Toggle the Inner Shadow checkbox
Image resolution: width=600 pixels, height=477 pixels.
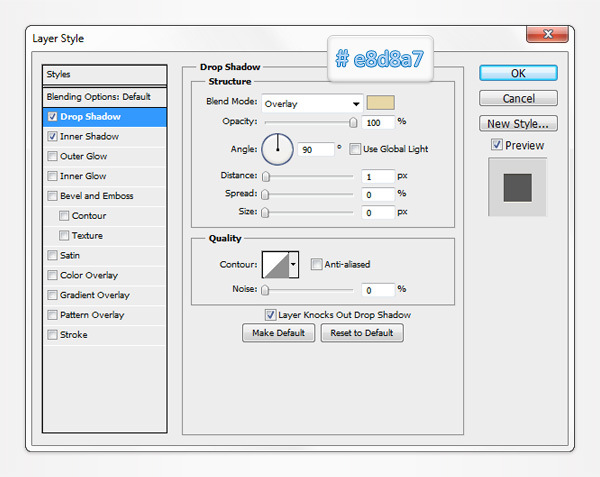click(x=52, y=136)
